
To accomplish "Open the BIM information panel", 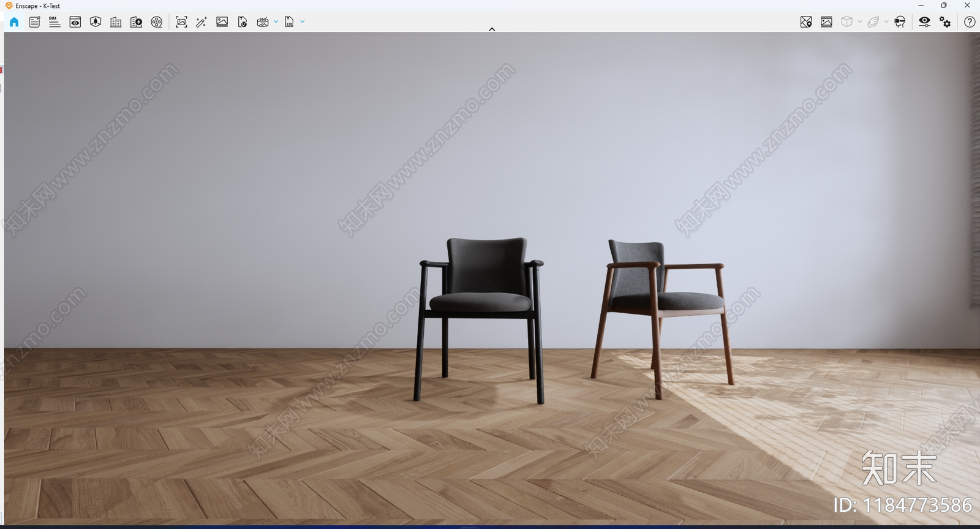I will pyautogui.click(x=55, y=22).
